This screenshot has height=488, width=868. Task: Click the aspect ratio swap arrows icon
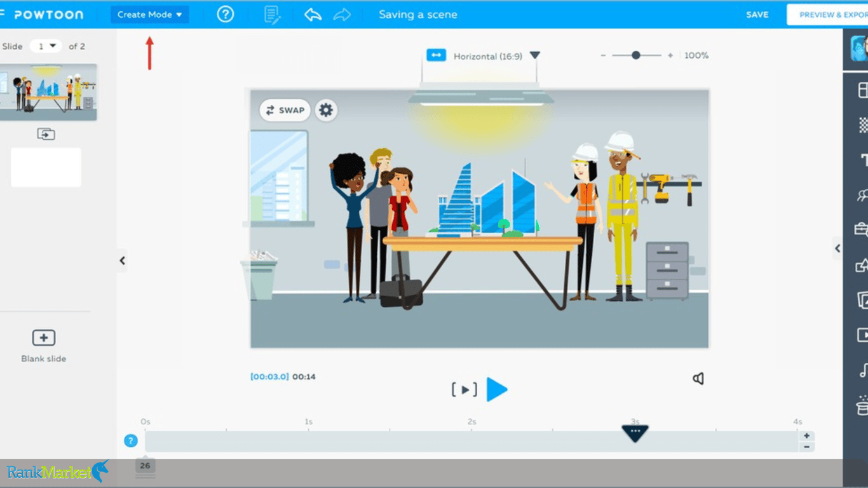[436, 55]
